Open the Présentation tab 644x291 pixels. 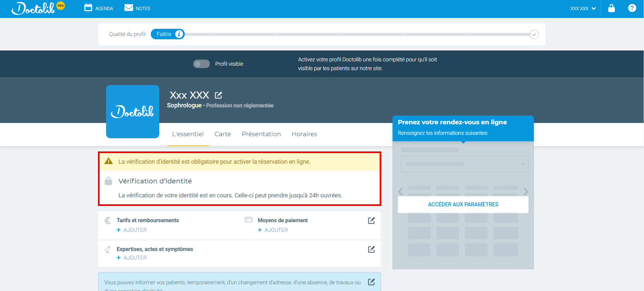coord(261,134)
